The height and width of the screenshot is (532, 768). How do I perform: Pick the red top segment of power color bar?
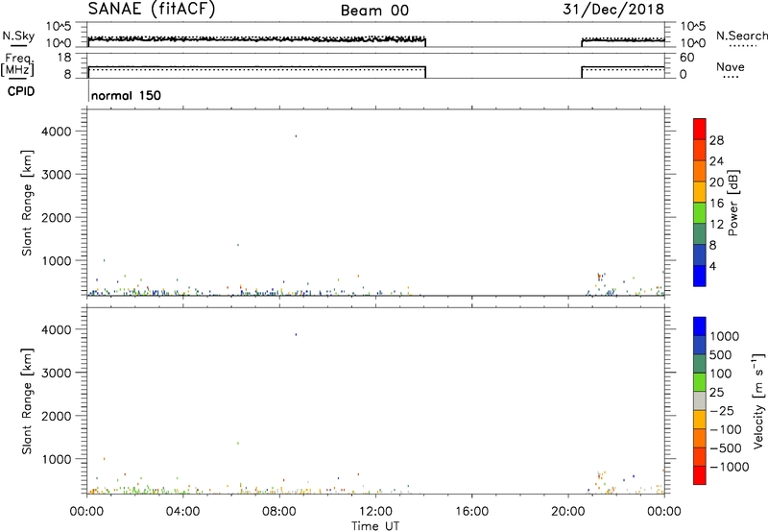[700, 130]
